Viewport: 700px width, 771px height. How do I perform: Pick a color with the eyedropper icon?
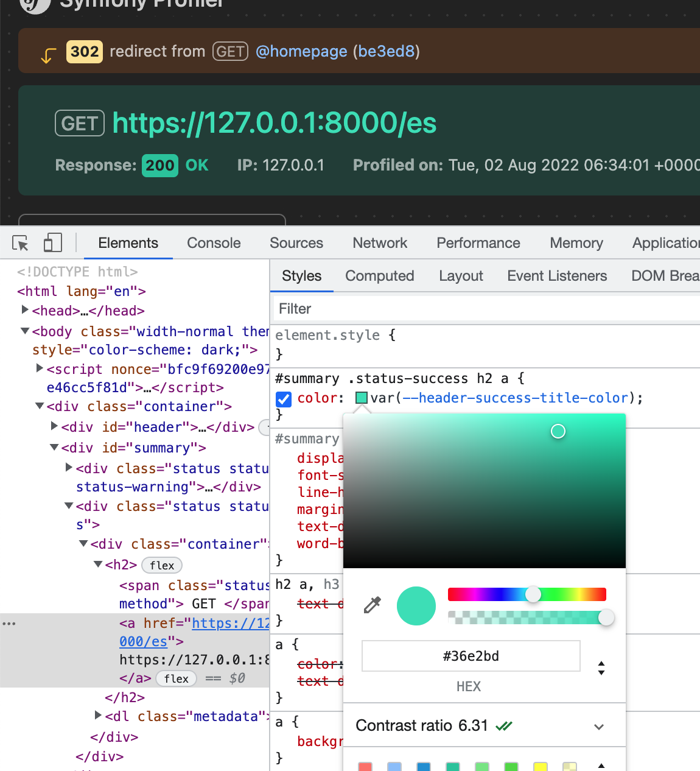click(372, 605)
